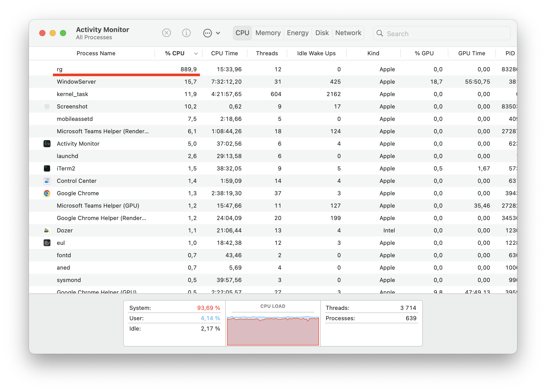The width and height of the screenshot is (546, 392).
Task: Sort by Threads column header
Action: coord(267,53)
